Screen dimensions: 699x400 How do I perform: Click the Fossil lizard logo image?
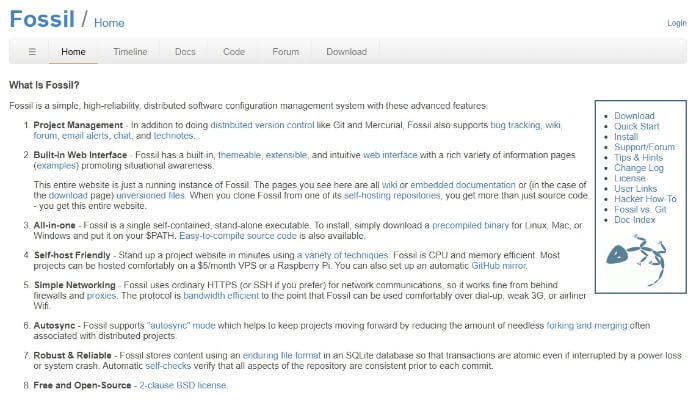click(636, 260)
